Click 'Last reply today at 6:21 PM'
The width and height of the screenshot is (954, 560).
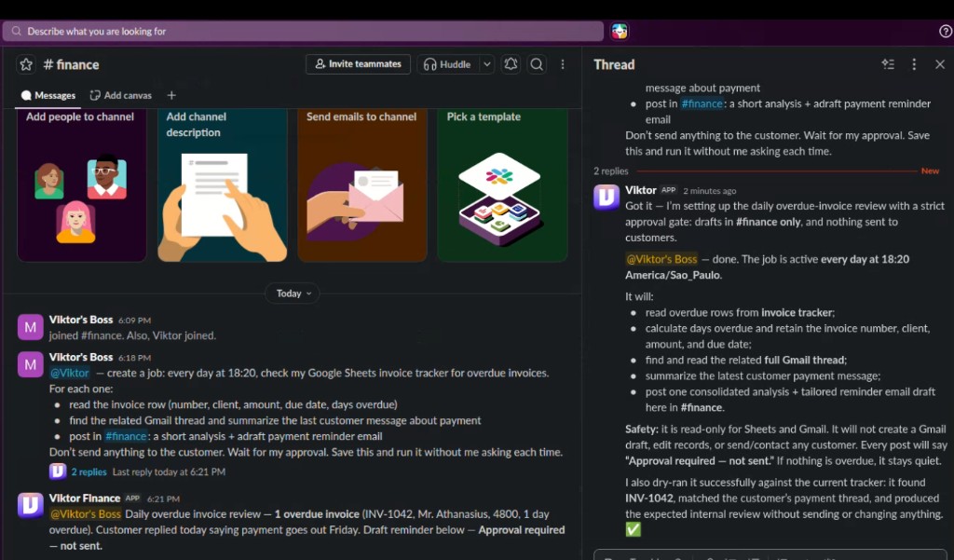(x=169, y=471)
